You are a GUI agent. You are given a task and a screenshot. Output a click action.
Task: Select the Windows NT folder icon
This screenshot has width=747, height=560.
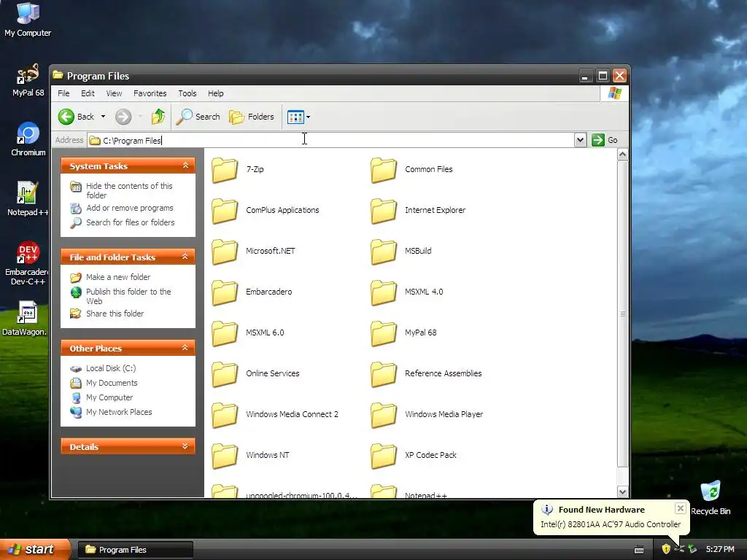225,456
